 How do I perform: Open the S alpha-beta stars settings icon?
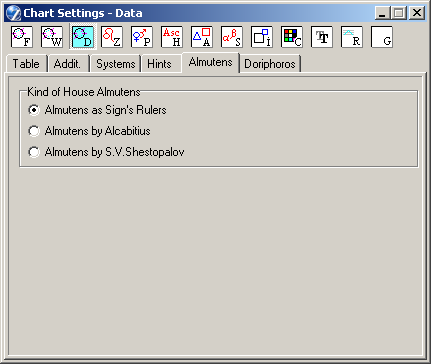coord(232,37)
